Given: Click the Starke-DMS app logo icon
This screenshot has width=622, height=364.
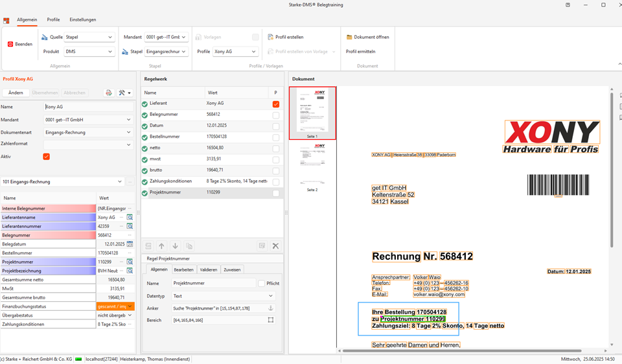Looking at the screenshot, I should pos(6,20).
